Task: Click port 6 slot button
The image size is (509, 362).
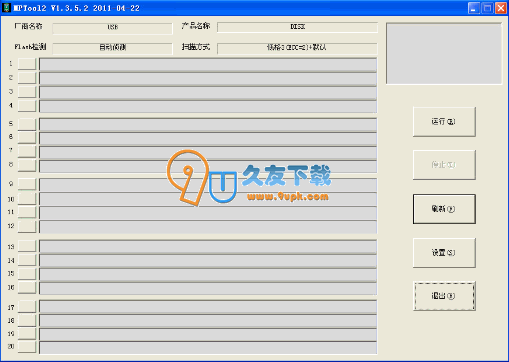Action: click(x=27, y=137)
